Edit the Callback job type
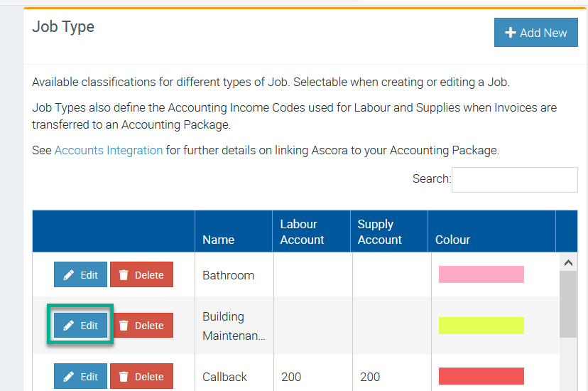588x391 pixels. pos(80,377)
